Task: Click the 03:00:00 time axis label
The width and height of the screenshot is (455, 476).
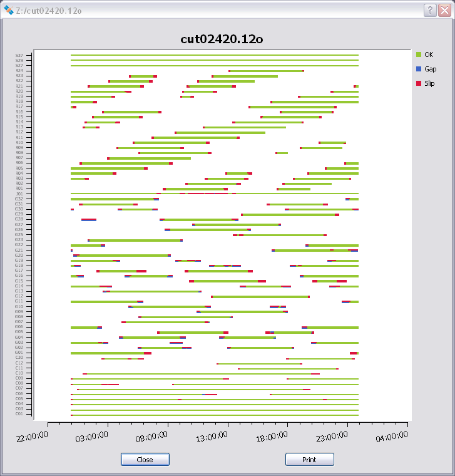Action: tap(92, 434)
